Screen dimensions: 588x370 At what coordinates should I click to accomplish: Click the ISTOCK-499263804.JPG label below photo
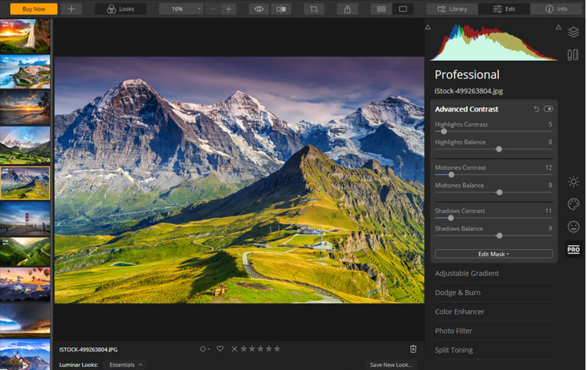(88, 349)
